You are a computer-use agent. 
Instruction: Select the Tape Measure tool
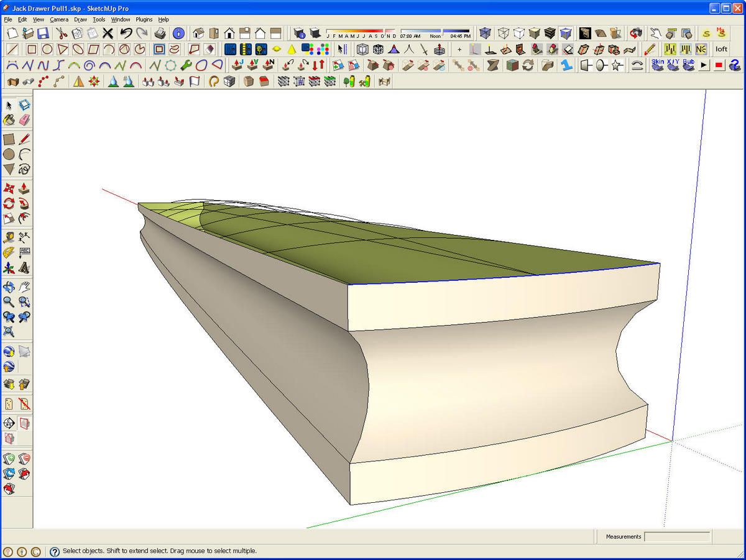pyautogui.click(x=9, y=237)
